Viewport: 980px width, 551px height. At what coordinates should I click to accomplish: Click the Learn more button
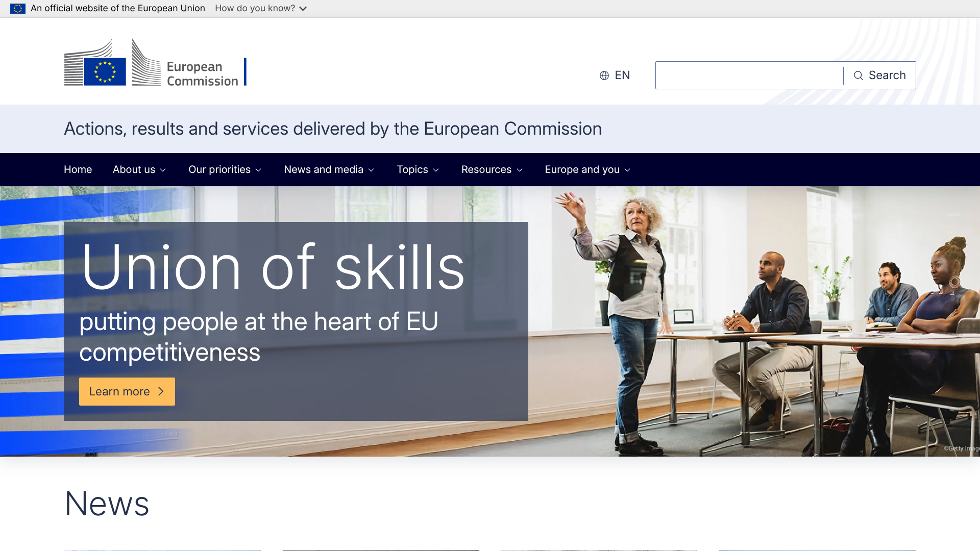coord(119,391)
